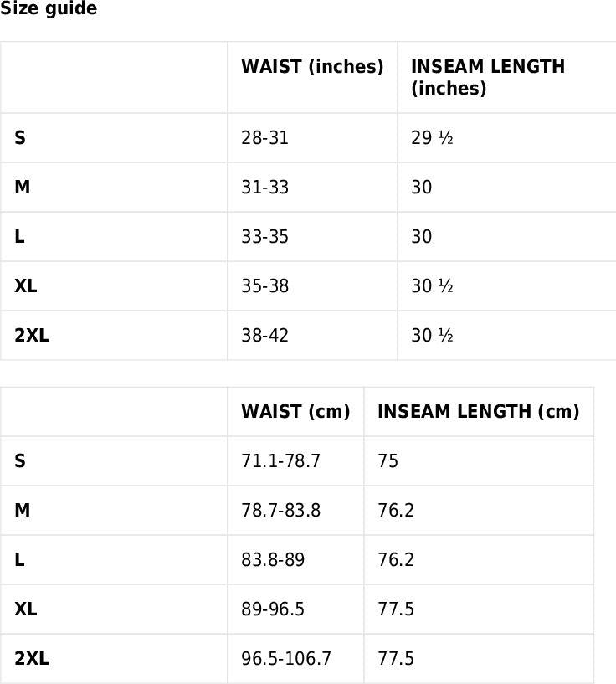Image resolution: width=616 pixels, height=684 pixels.
Task: Click the 35-38 waist cell
Action: click(x=264, y=286)
